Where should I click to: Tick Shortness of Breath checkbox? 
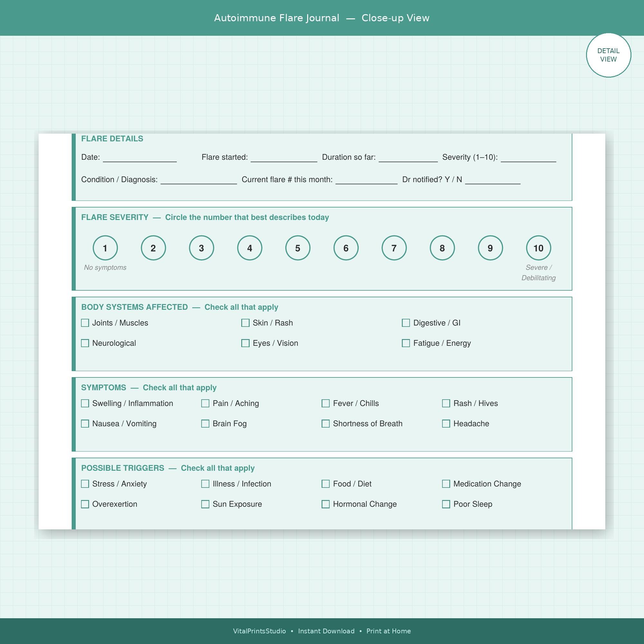coord(326,424)
